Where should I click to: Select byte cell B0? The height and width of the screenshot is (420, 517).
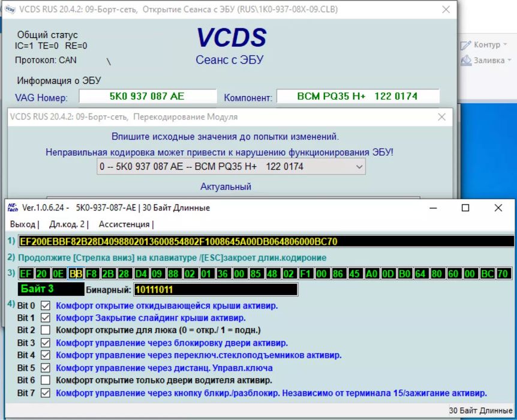[405, 274]
